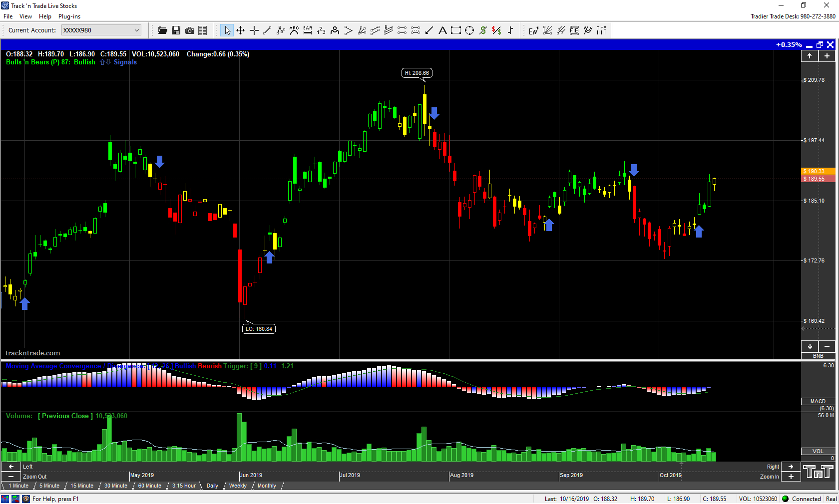
Task: Click the camera snapshot icon
Action: tap(189, 30)
